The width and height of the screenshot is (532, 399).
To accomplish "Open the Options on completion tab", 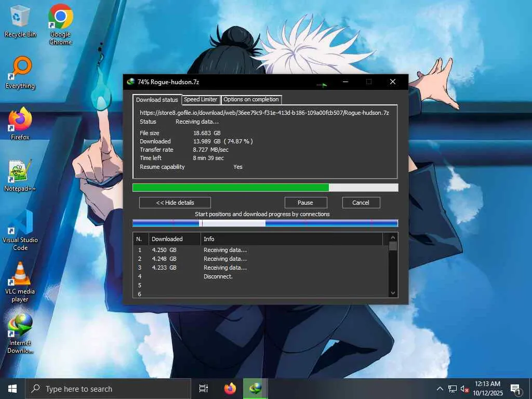I will point(251,99).
